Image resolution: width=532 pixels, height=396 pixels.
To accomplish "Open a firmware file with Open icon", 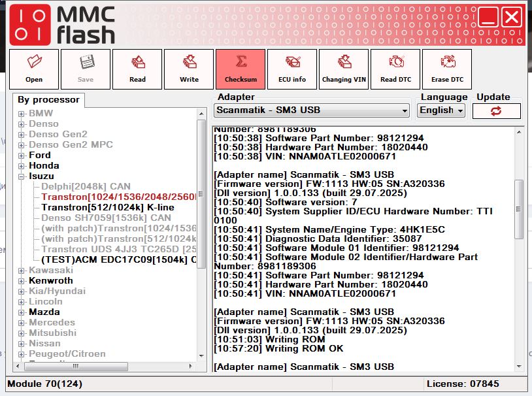I will coord(34,69).
